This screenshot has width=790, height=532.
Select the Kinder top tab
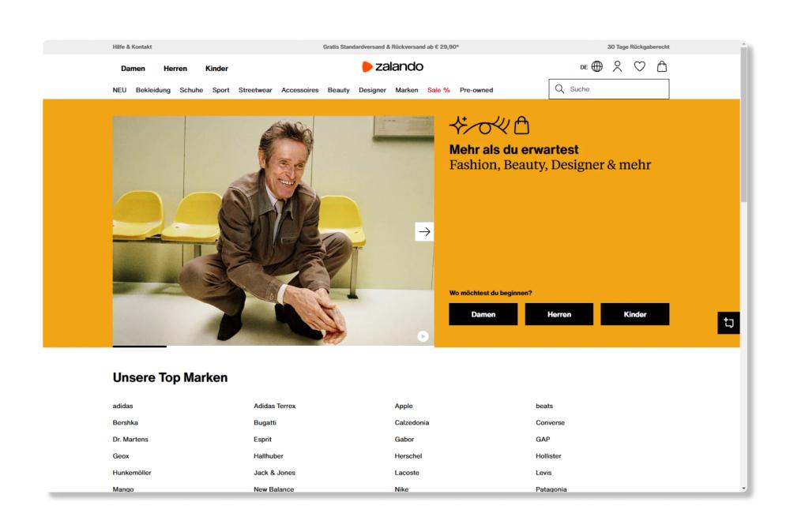pyautogui.click(x=216, y=69)
